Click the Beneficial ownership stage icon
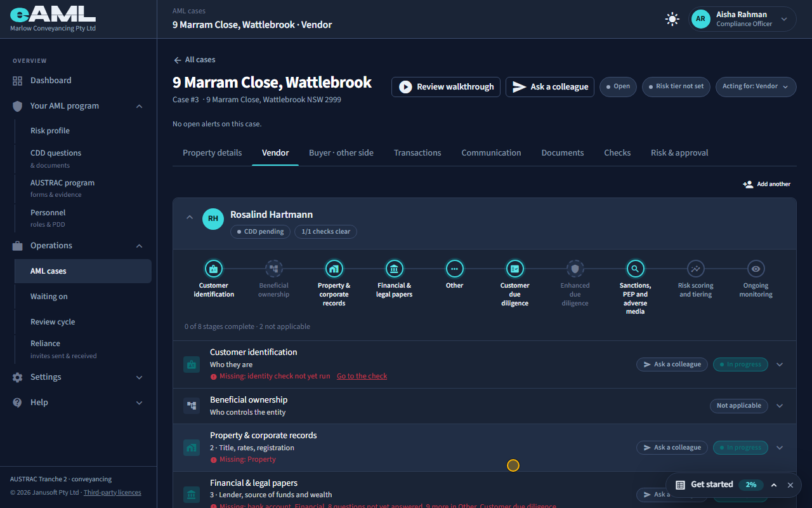This screenshot has width=812, height=508. [x=274, y=269]
